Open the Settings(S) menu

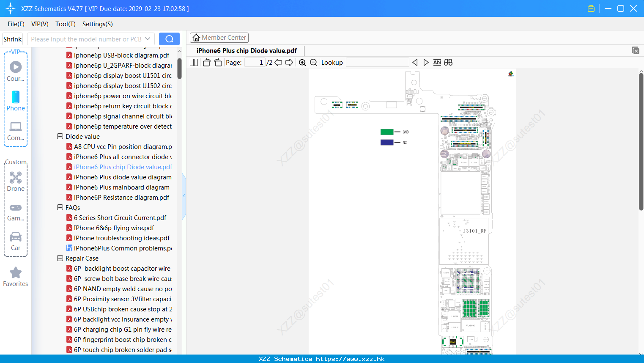[x=98, y=24]
